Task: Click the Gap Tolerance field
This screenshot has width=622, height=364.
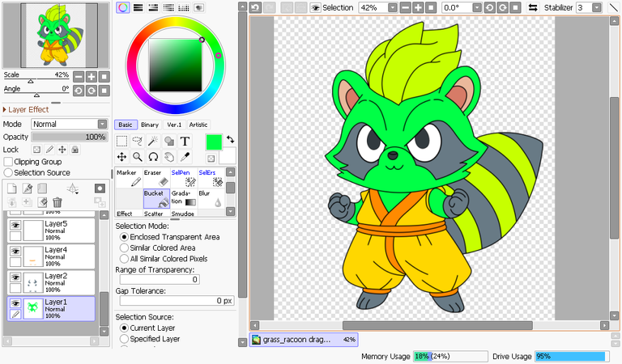Action: coord(177,301)
